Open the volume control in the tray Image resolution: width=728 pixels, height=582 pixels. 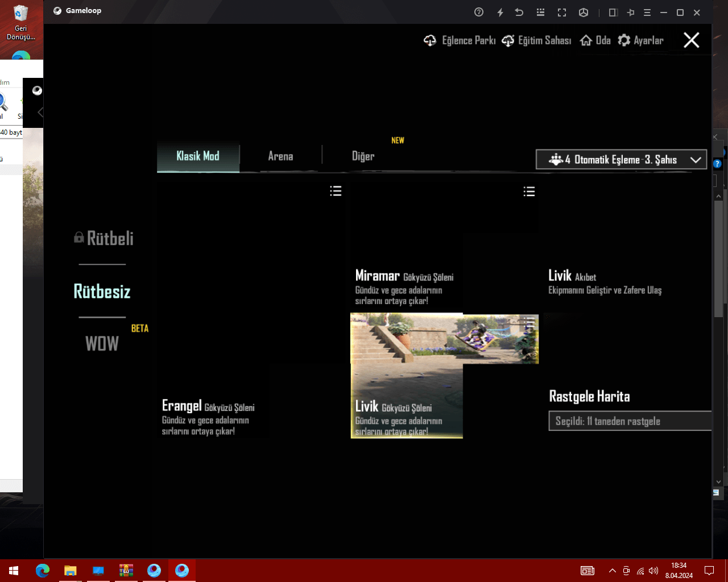(653, 571)
